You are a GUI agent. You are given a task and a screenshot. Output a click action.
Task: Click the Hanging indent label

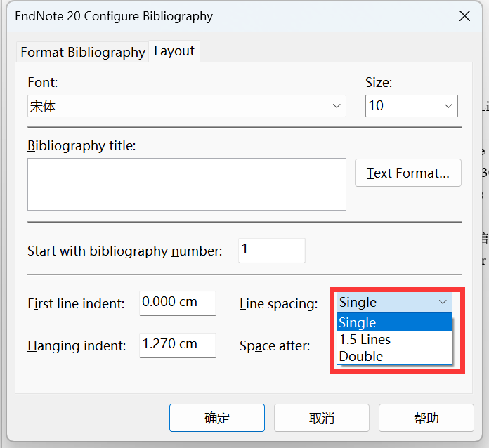click(77, 345)
